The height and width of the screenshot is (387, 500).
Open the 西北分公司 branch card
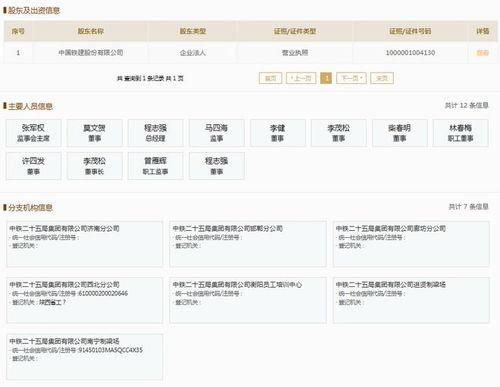pyautogui.click(x=85, y=300)
